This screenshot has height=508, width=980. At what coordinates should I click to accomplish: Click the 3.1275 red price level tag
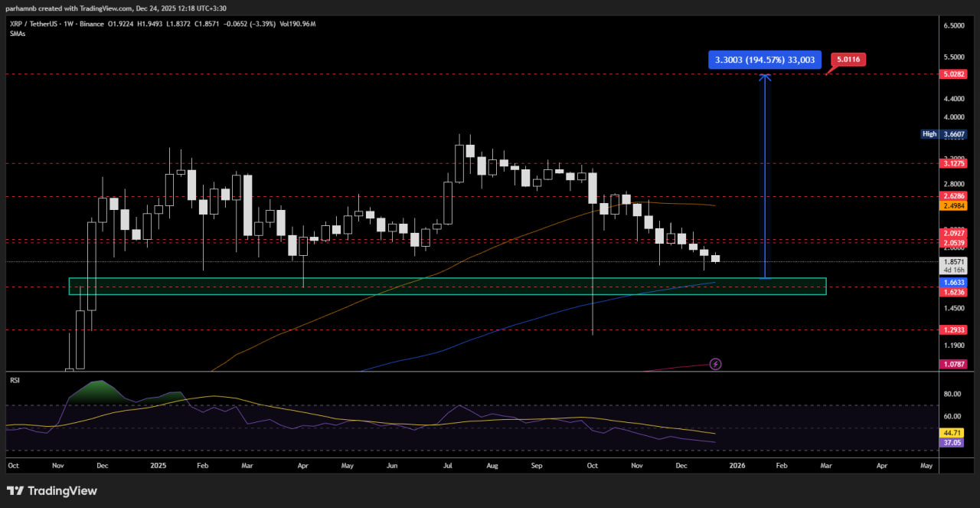(953, 163)
